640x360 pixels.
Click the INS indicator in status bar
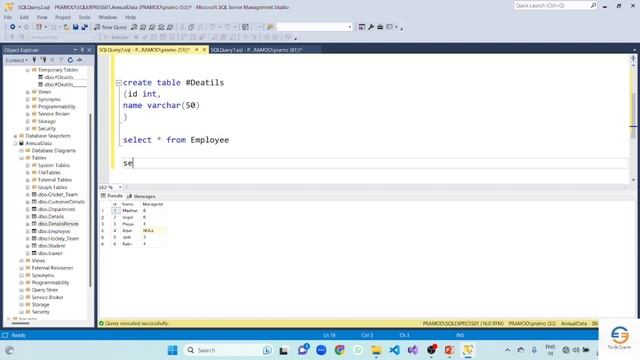(460, 335)
